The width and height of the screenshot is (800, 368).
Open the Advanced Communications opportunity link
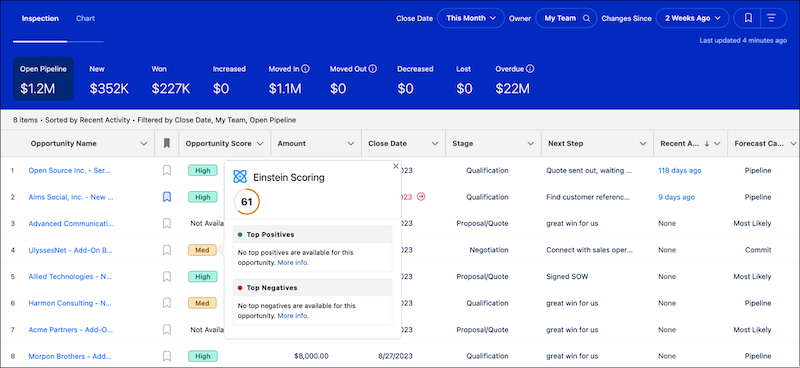coord(71,224)
